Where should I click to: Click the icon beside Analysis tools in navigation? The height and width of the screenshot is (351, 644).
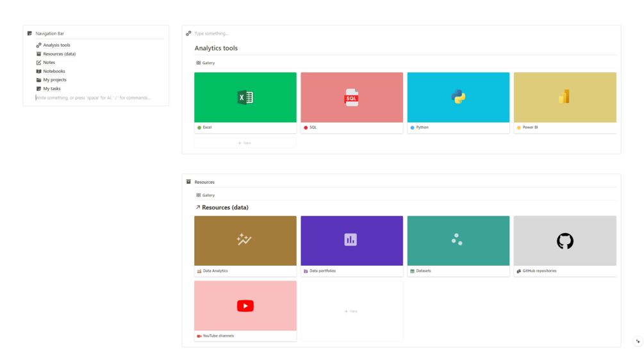[x=38, y=45]
